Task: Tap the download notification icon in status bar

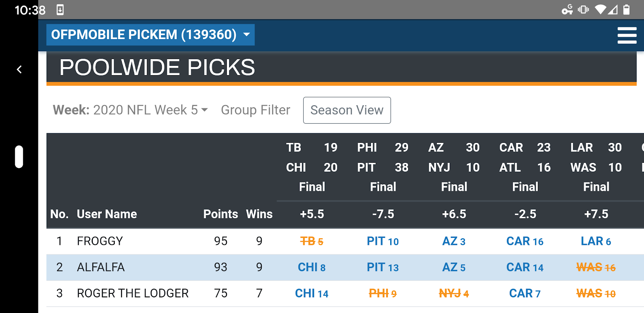Action: coord(60,10)
